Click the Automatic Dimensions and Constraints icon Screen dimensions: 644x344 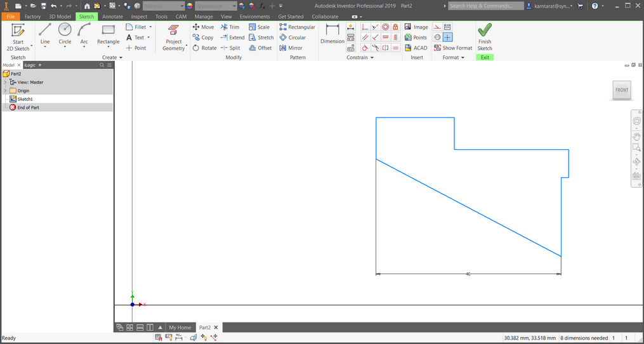click(350, 27)
